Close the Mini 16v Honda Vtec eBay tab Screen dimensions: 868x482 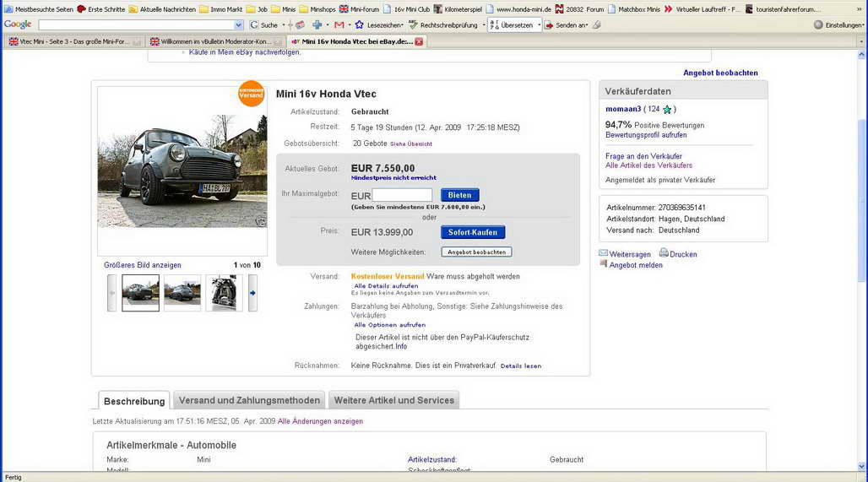(x=419, y=41)
